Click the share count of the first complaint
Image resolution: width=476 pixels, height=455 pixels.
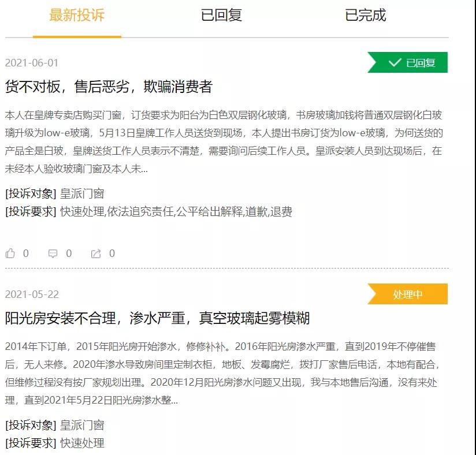(x=112, y=253)
